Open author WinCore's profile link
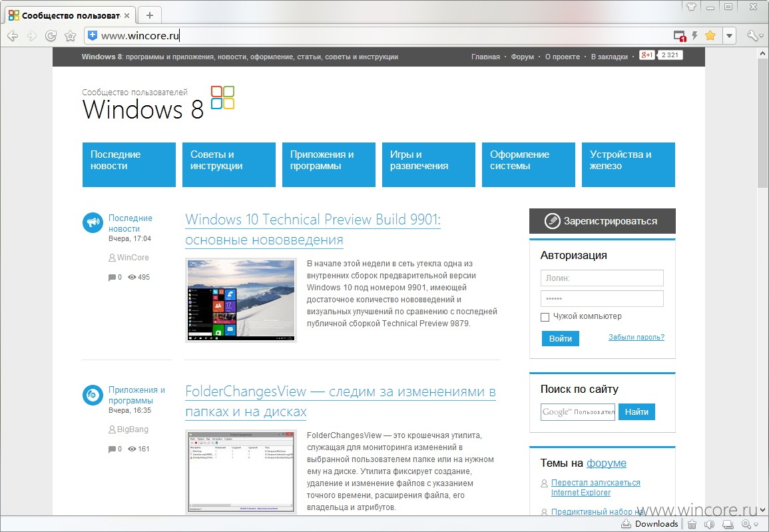Image resolution: width=769 pixels, height=532 pixels. pyautogui.click(x=133, y=258)
